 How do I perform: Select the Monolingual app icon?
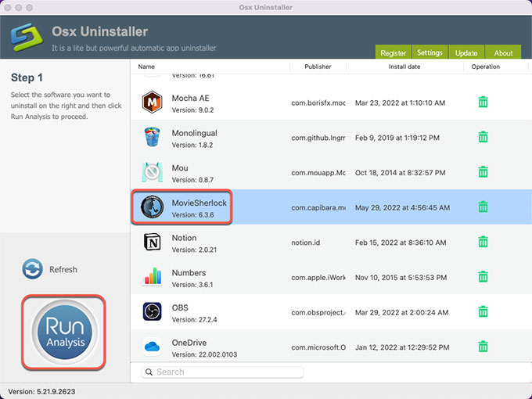point(152,137)
